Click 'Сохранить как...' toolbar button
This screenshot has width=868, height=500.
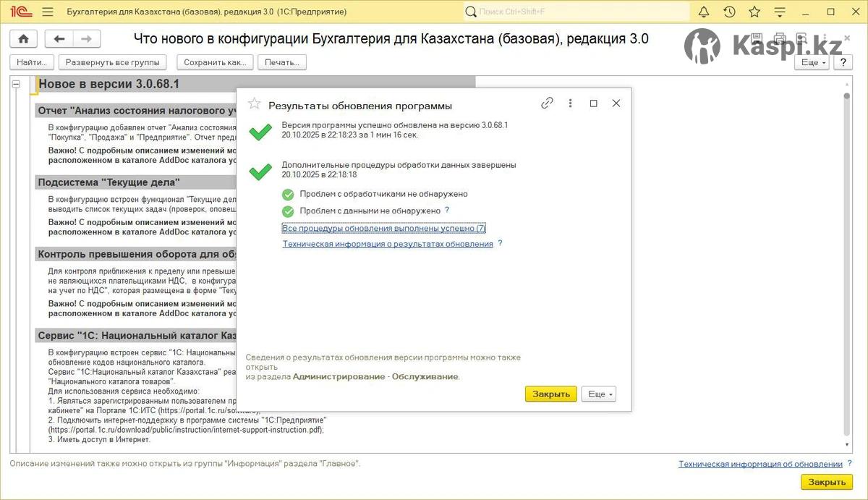click(215, 62)
